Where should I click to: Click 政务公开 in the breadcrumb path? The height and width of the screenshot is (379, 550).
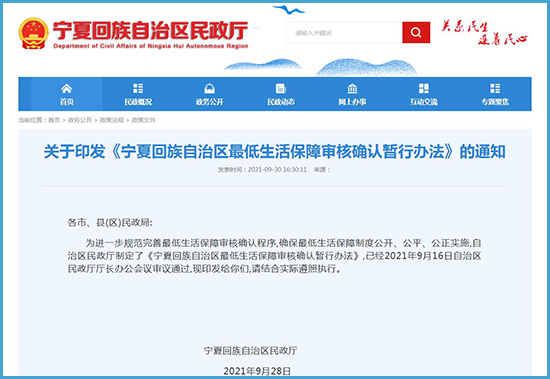click(x=80, y=120)
